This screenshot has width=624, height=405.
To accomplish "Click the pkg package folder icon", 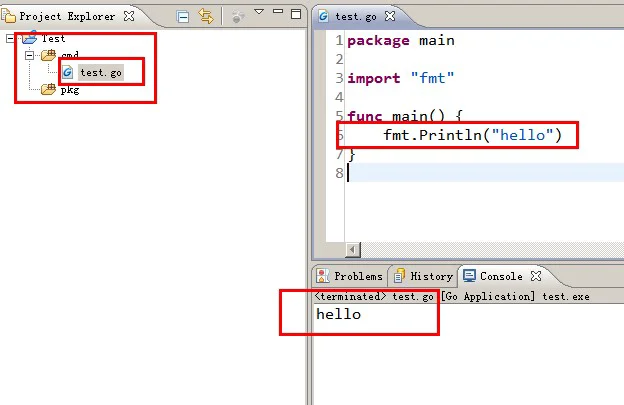I will coord(49,90).
